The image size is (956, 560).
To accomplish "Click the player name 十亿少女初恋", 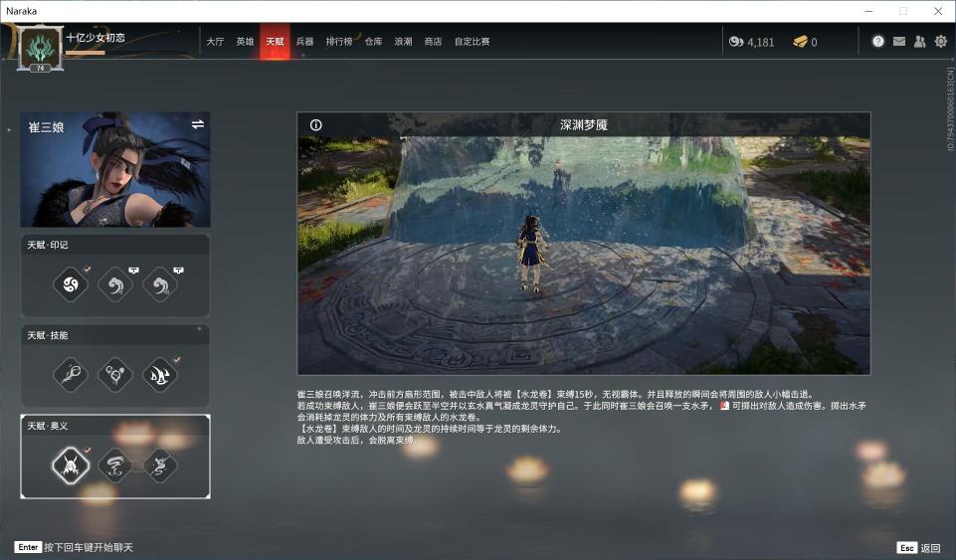I will (x=96, y=37).
